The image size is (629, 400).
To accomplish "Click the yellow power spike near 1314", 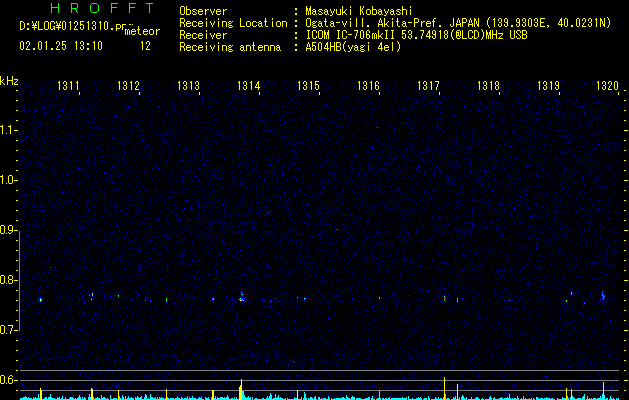I will [x=241, y=389].
